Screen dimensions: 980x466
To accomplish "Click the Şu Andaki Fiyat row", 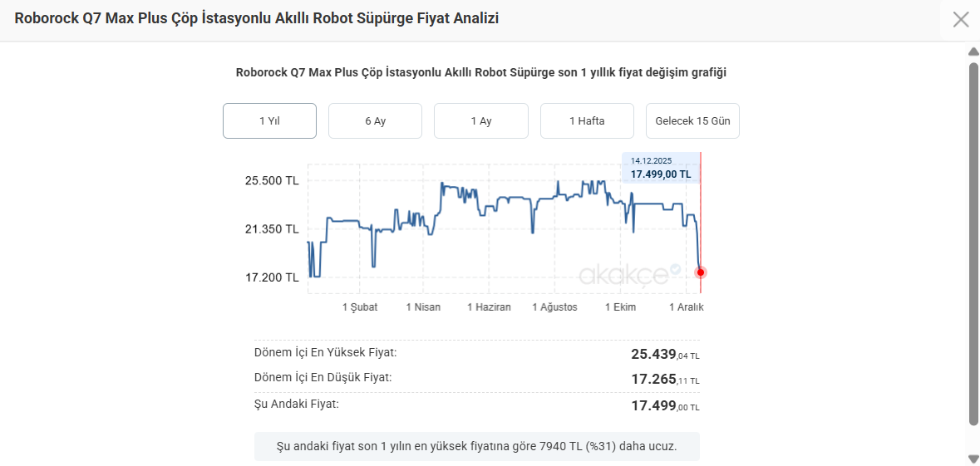I will pos(476,405).
